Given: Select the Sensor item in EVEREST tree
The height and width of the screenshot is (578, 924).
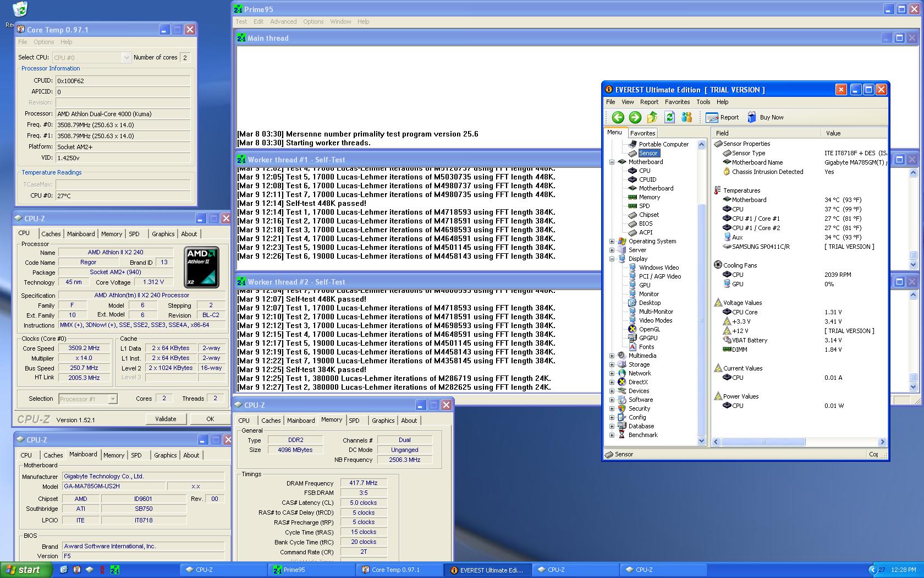Looking at the screenshot, I should (648, 153).
